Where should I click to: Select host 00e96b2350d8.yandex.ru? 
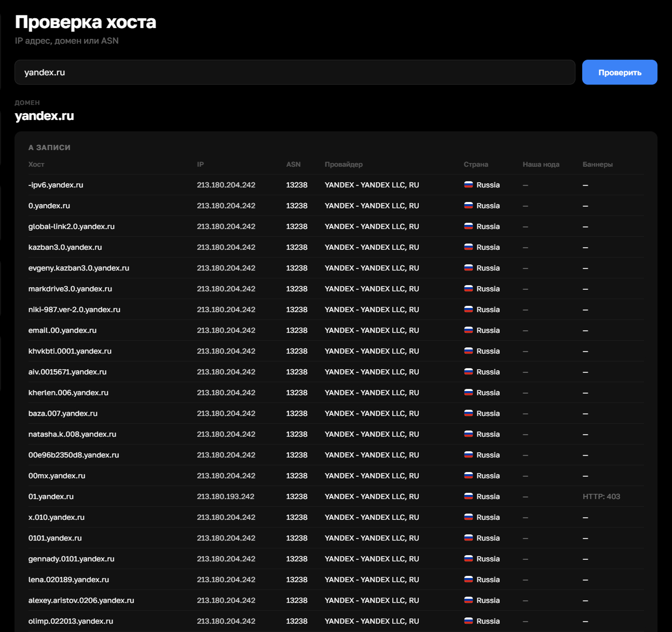74,455
